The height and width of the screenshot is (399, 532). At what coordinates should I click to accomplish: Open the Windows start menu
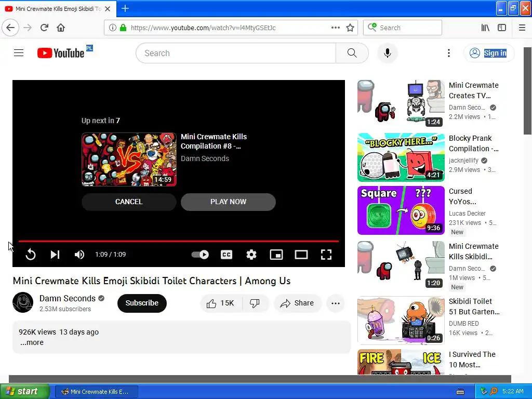[x=25, y=391]
